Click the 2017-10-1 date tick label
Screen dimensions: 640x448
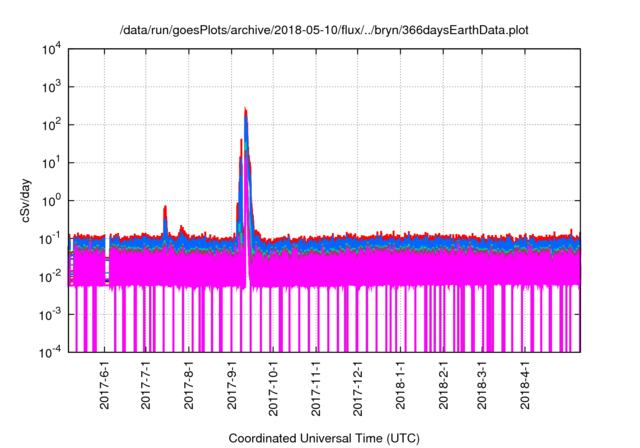click(x=273, y=388)
